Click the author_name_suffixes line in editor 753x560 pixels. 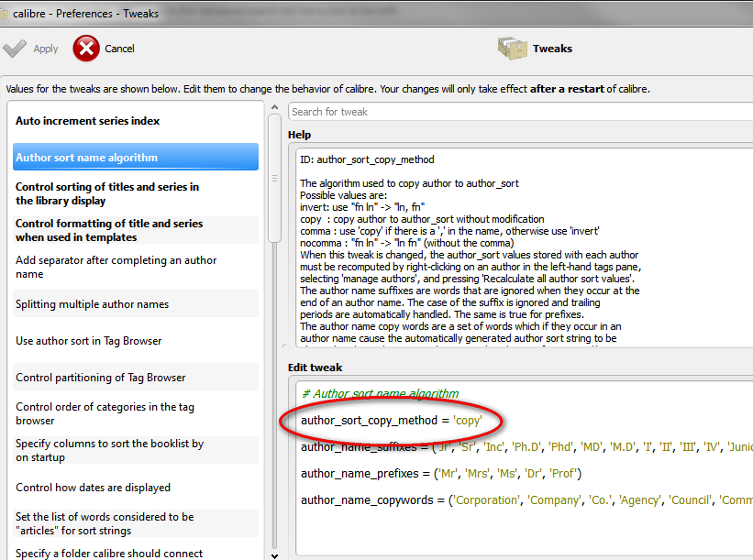526,447
